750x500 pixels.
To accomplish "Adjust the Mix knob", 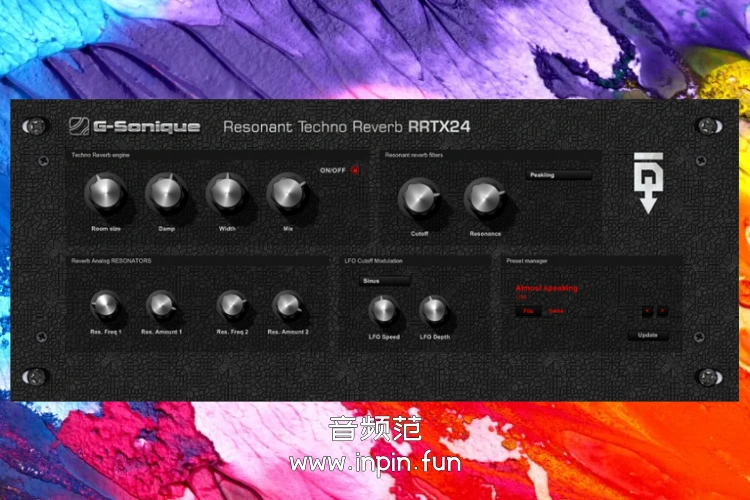I will 287,193.
